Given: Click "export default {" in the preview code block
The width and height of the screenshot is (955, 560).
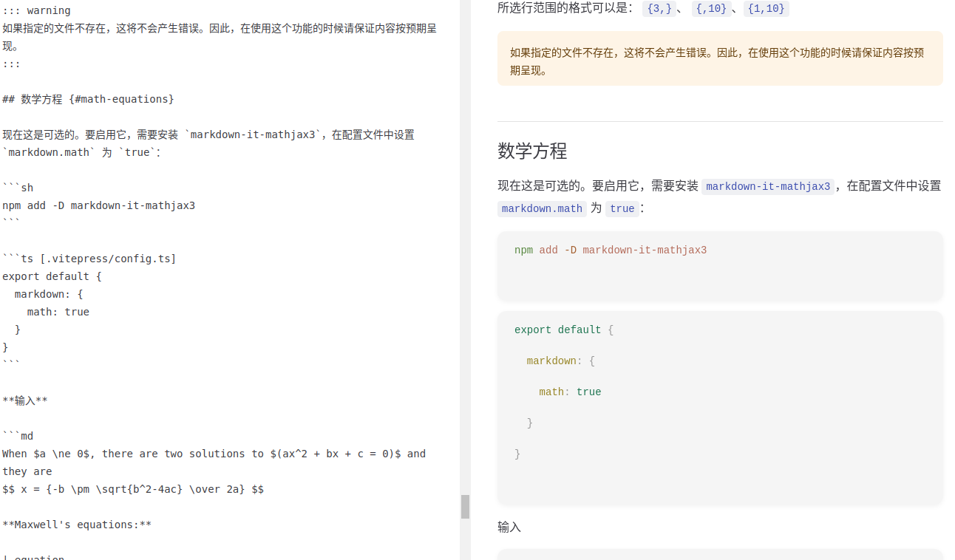Looking at the screenshot, I should (564, 330).
